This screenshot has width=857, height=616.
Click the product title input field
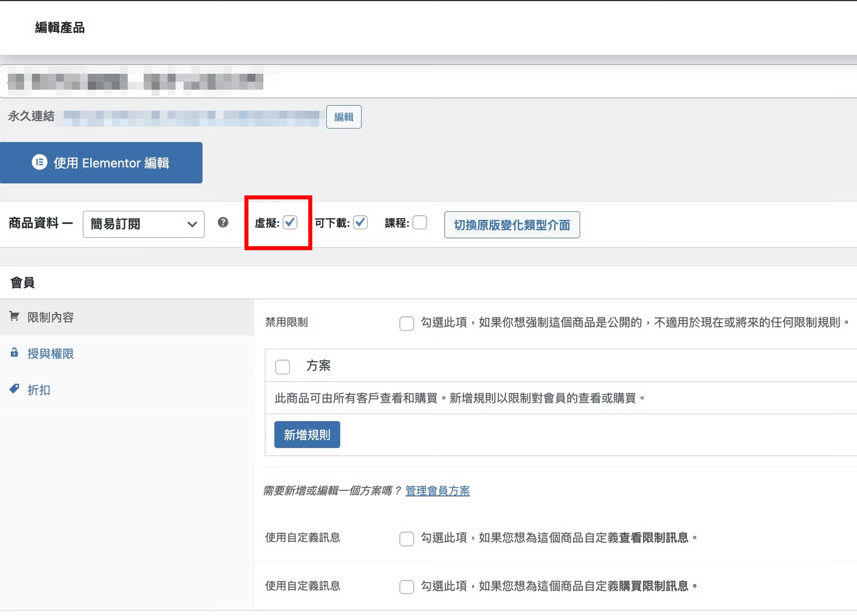click(428, 82)
